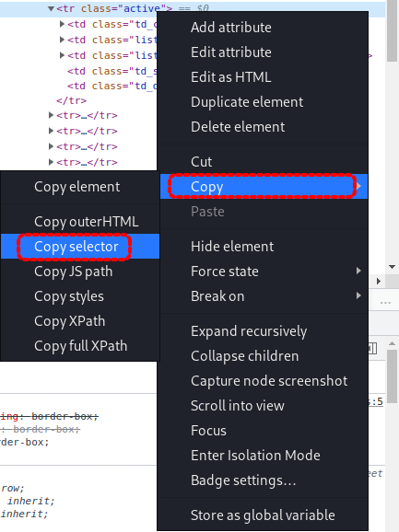
Task: Choose Duplicate element
Action: point(264,102)
